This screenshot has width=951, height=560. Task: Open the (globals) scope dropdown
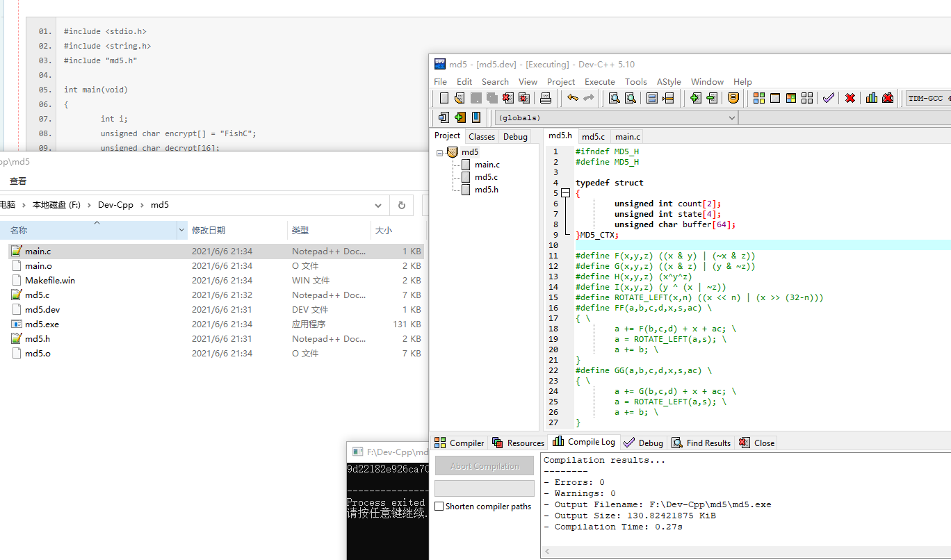point(731,117)
